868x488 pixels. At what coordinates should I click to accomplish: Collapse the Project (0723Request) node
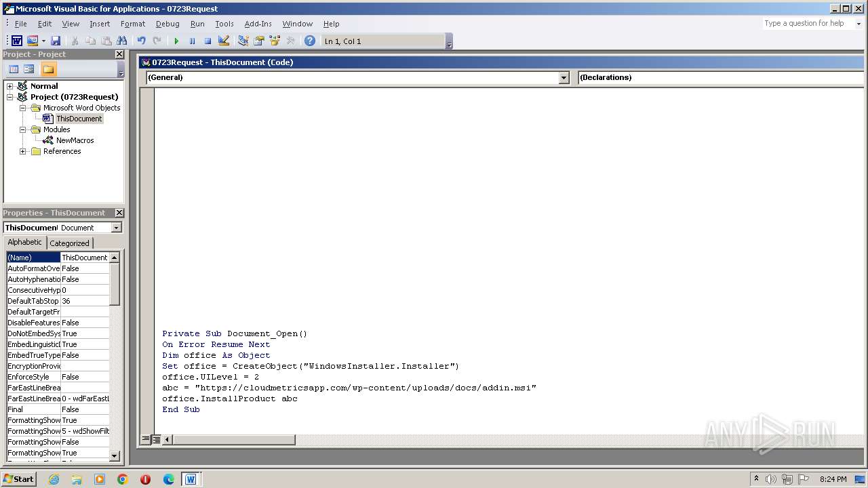[x=9, y=97]
